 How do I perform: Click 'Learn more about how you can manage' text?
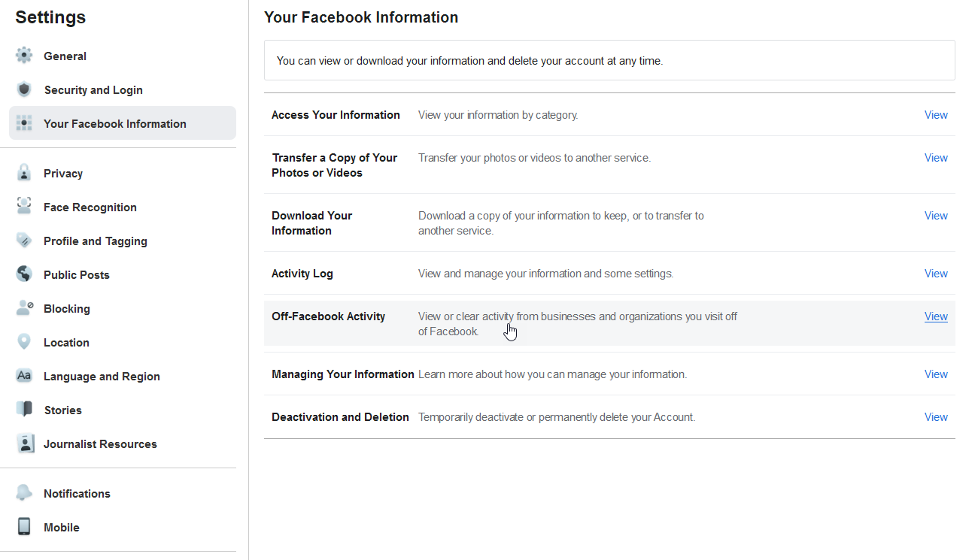click(x=552, y=374)
